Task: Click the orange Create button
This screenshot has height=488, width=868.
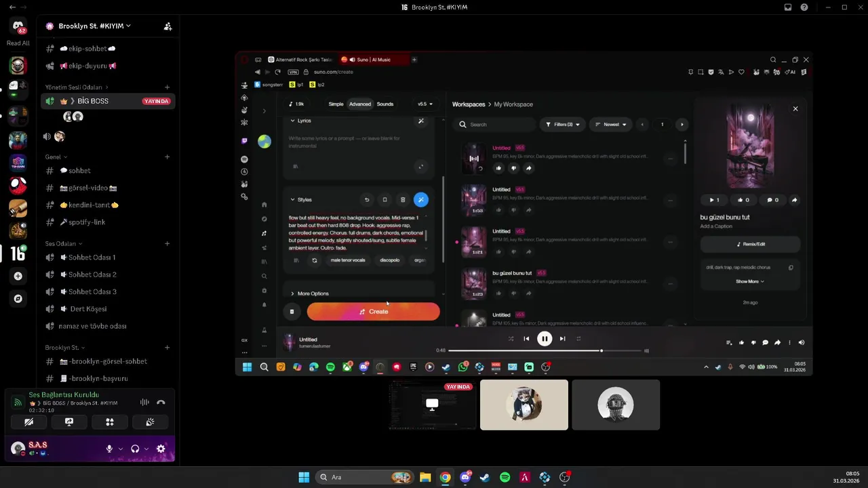Action: tap(374, 312)
